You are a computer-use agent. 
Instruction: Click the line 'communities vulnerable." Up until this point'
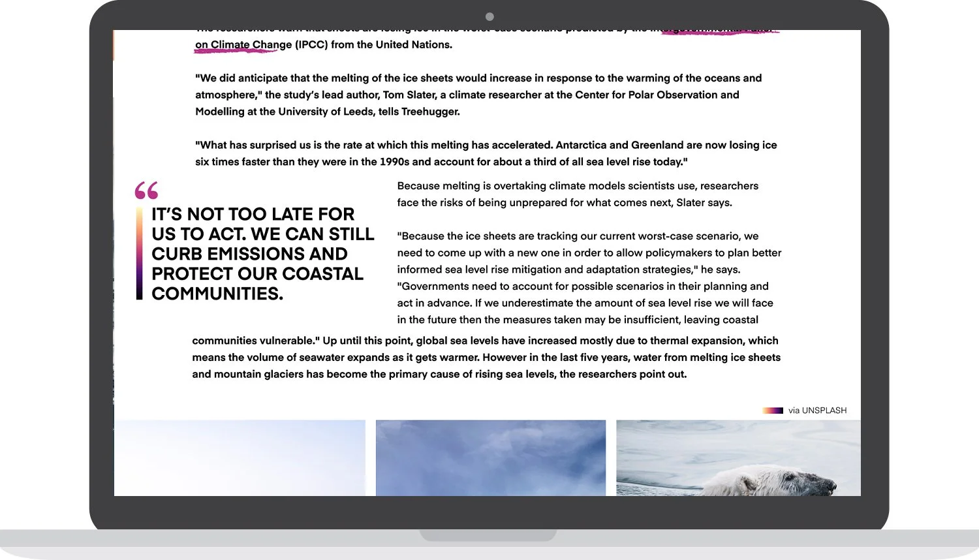tap(485, 341)
